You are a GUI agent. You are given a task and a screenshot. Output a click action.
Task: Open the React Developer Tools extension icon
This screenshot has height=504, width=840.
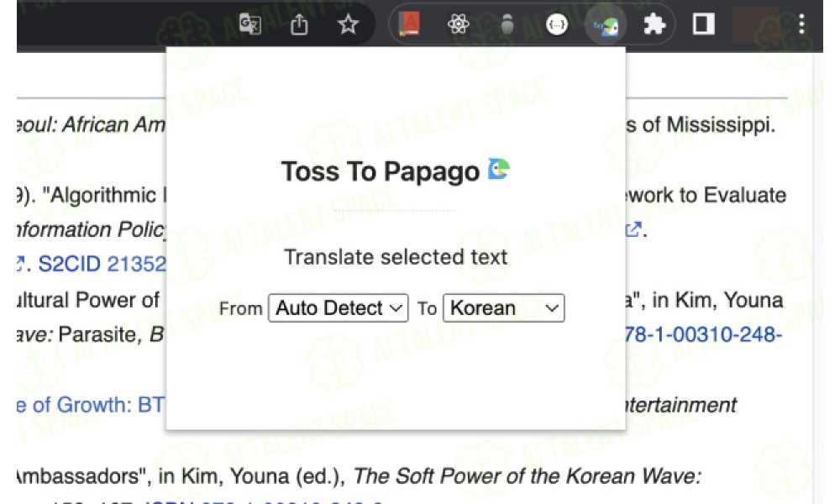[x=459, y=24]
